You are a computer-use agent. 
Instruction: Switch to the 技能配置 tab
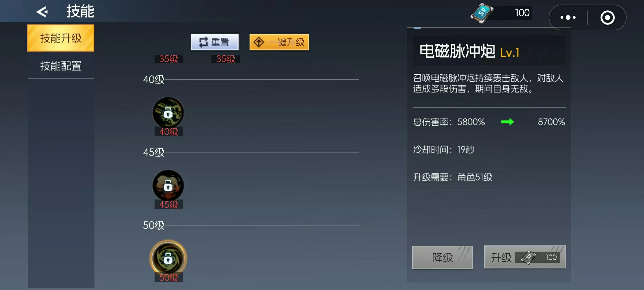point(61,66)
